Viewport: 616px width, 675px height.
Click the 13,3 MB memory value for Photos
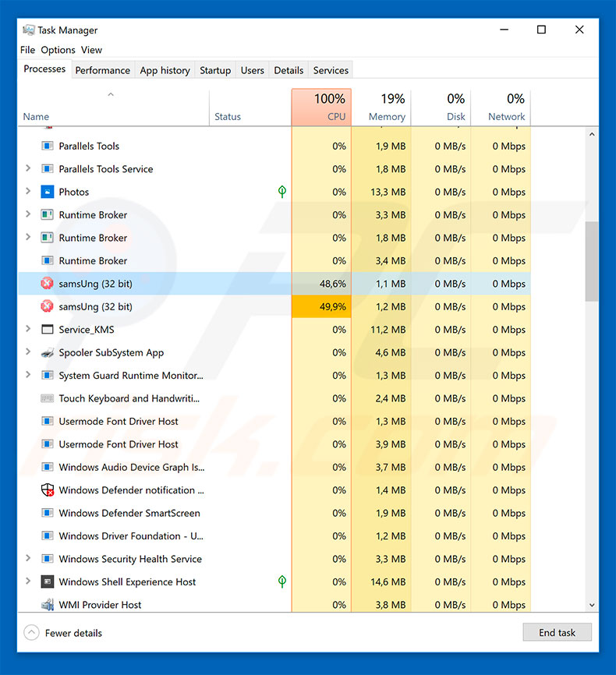point(388,192)
